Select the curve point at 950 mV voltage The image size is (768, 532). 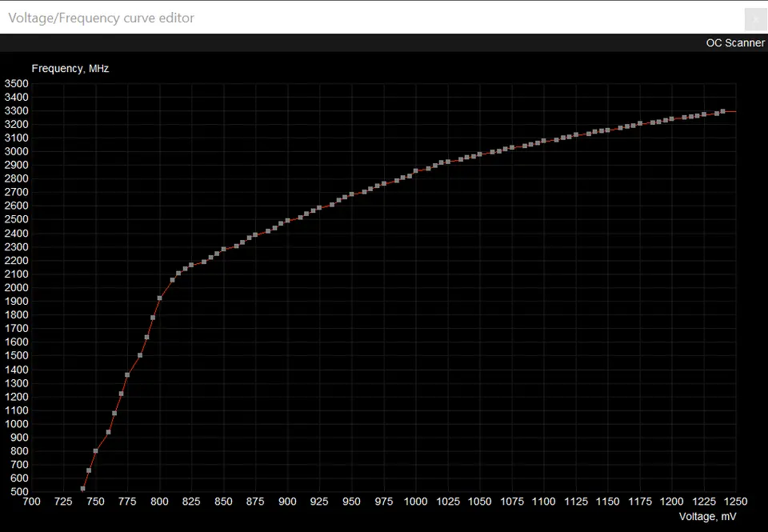pos(351,194)
